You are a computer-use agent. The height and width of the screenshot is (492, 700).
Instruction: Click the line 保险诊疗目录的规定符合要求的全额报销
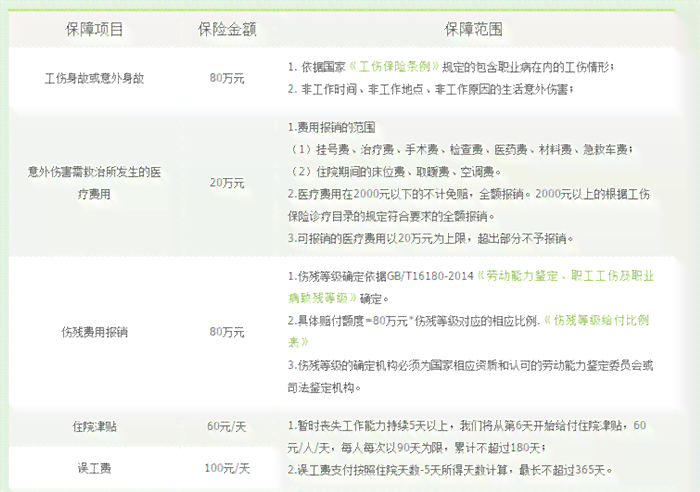pyautogui.click(x=392, y=216)
